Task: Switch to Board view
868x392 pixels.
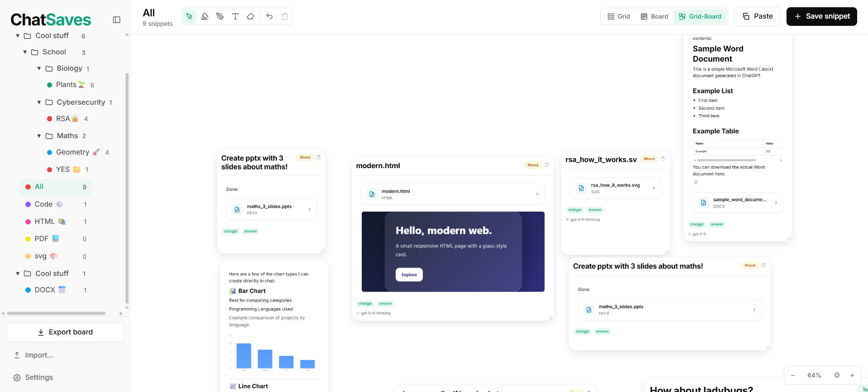Action: 654,16
